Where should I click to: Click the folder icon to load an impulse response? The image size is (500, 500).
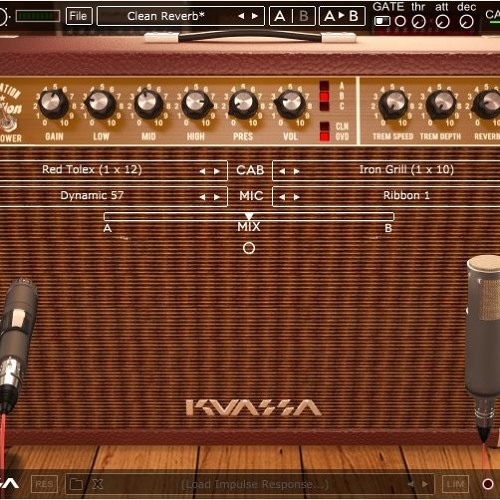coord(76,484)
